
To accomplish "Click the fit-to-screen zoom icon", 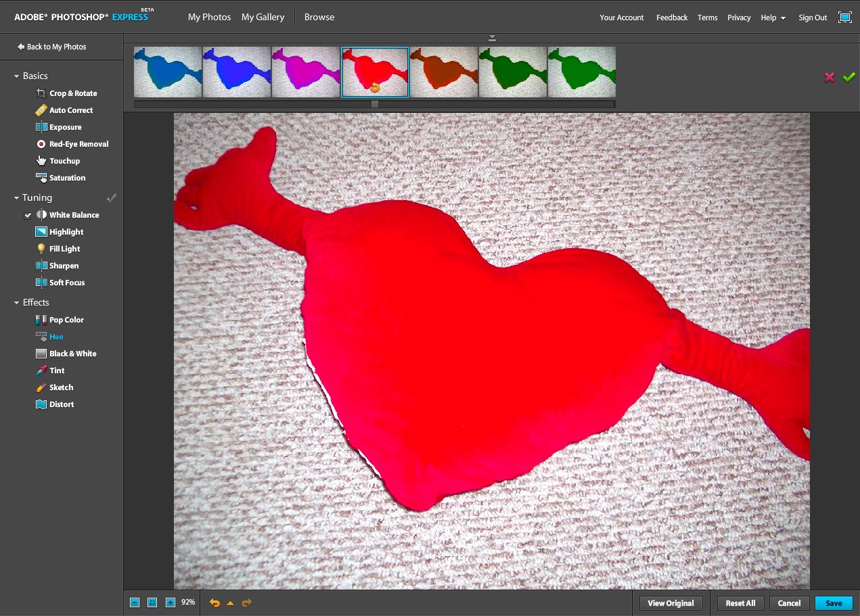I will (152, 602).
